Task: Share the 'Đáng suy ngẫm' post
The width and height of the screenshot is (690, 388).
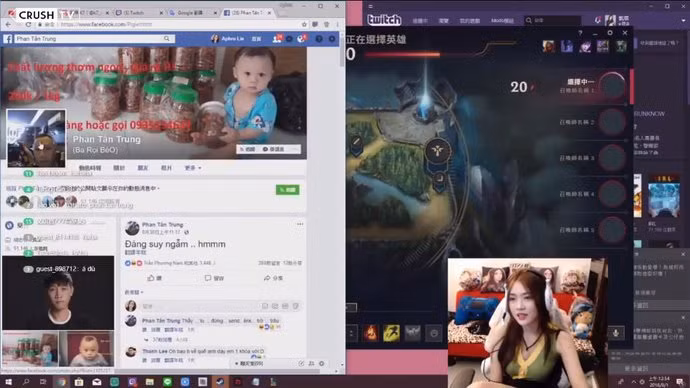Action: click(x=273, y=278)
